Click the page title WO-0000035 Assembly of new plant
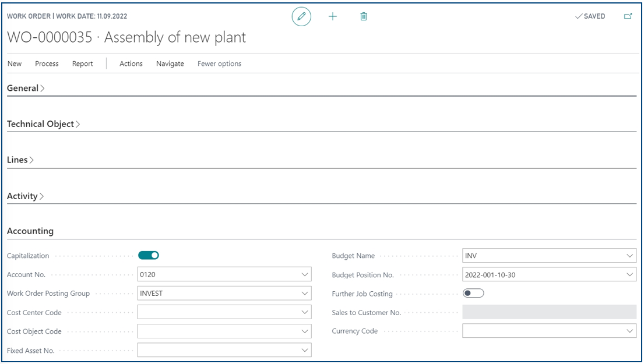644x364 pixels. point(126,37)
